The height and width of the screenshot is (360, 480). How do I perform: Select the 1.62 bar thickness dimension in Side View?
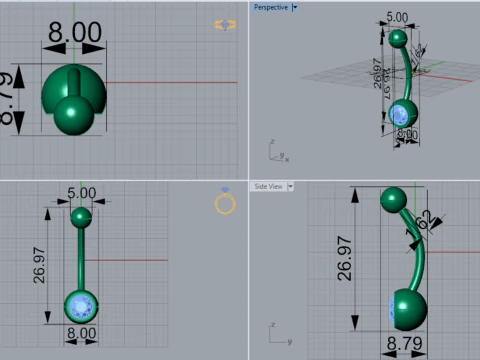(420, 225)
